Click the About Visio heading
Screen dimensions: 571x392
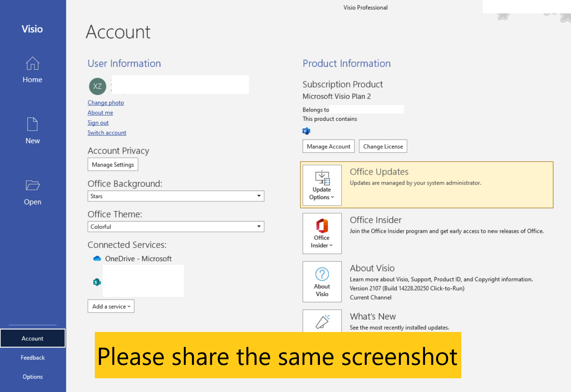pos(372,268)
